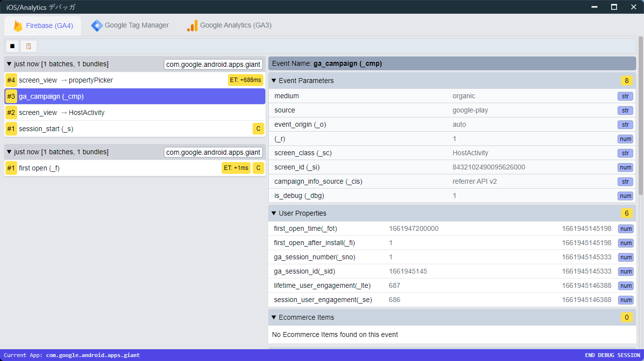Click the black square stop recording button
This screenshot has height=361, width=644.
[x=12, y=46]
